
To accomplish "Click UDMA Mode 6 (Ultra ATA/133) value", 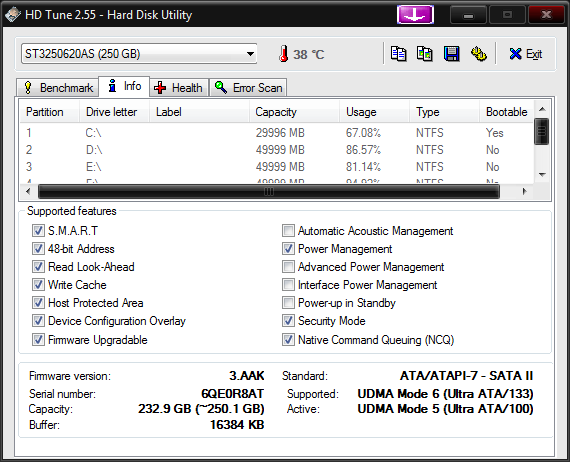I will pyautogui.click(x=445, y=394).
